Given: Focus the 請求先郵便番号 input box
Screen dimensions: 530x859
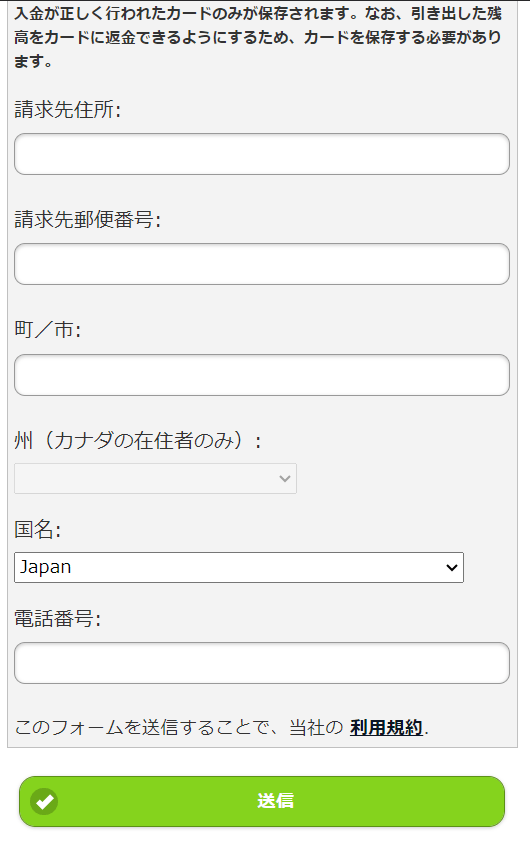Looking at the screenshot, I should (262, 264).
